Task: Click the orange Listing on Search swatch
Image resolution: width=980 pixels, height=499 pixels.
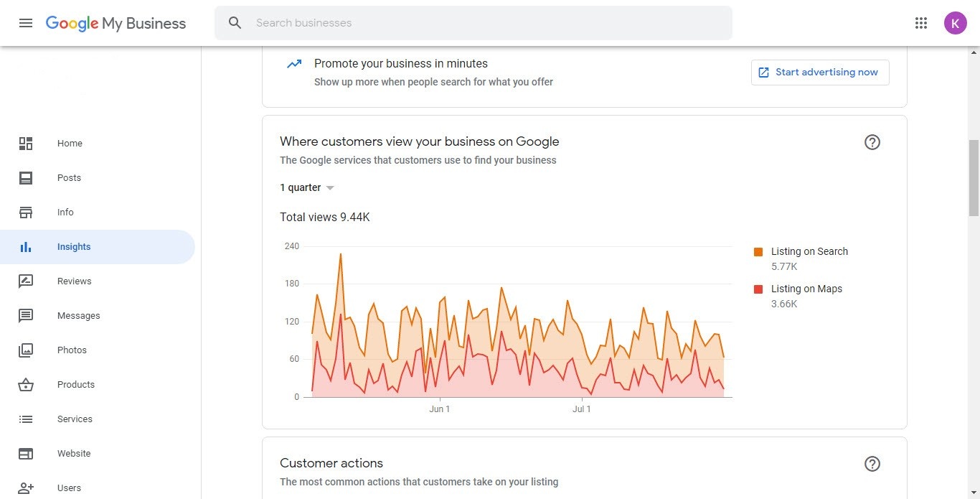Action: (758, 252)
